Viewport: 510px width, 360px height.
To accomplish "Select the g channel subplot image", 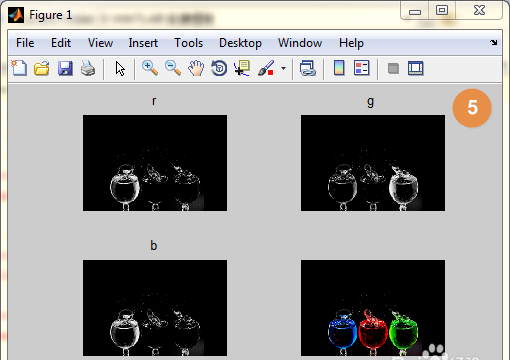I will pos(373,163).
